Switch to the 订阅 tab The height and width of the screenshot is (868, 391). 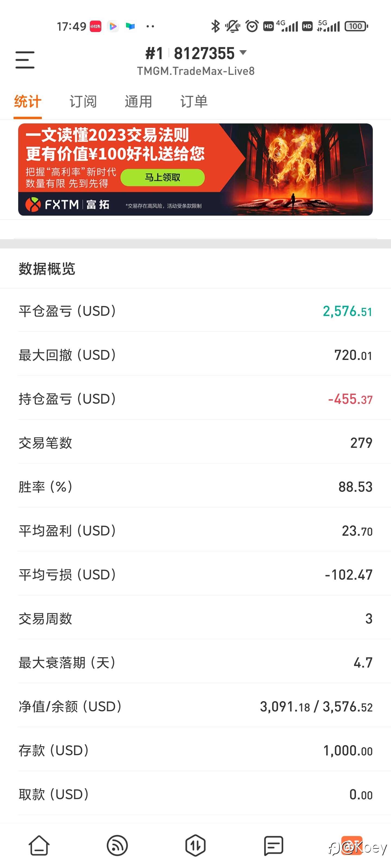(83, 101)
